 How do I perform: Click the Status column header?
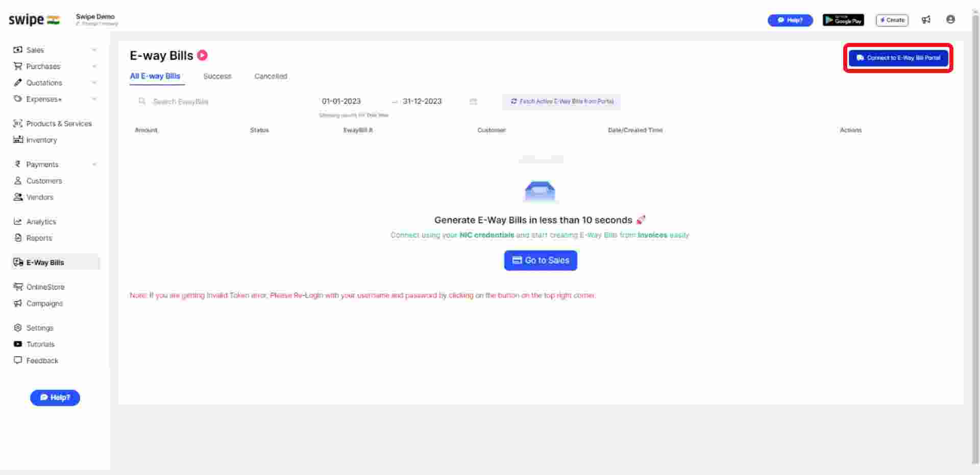point(259,130)
